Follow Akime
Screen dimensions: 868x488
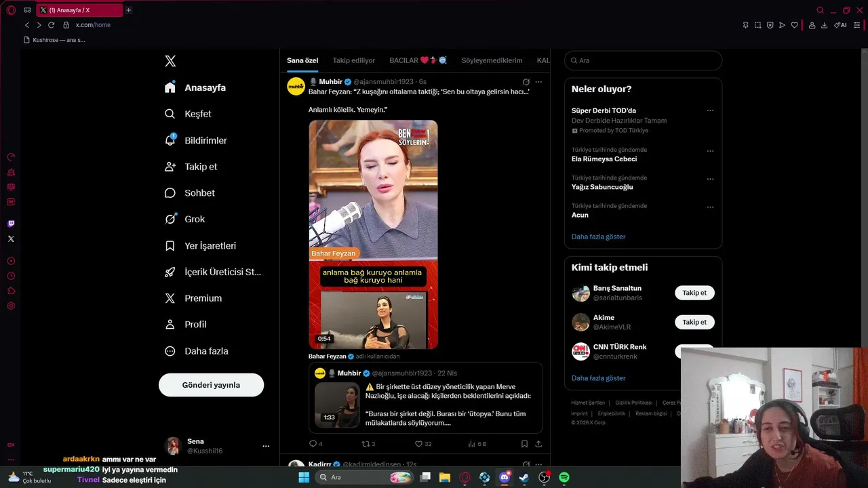click(x=694, y=322)
